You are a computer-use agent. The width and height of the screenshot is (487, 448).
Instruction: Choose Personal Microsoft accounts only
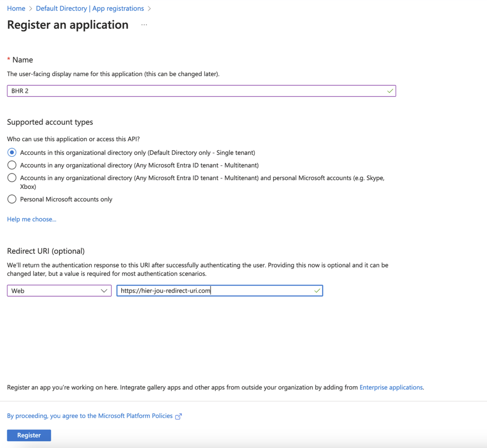click(12, 199)
